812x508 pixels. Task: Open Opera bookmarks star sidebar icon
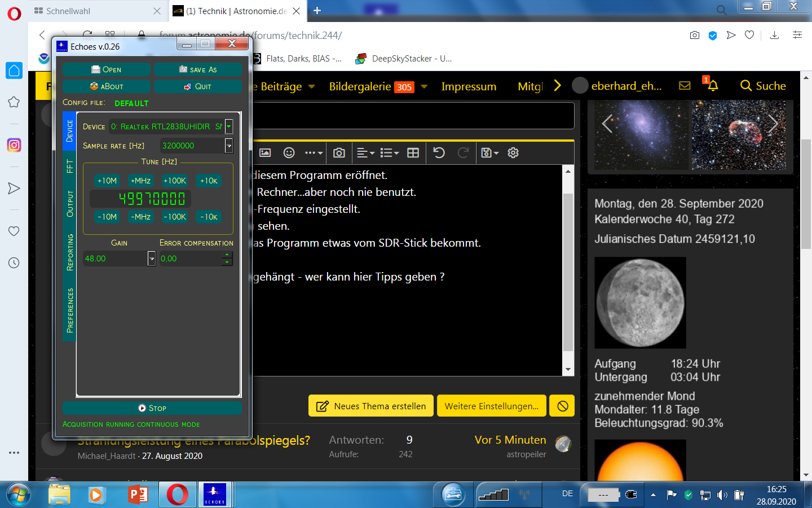point(14,102)
